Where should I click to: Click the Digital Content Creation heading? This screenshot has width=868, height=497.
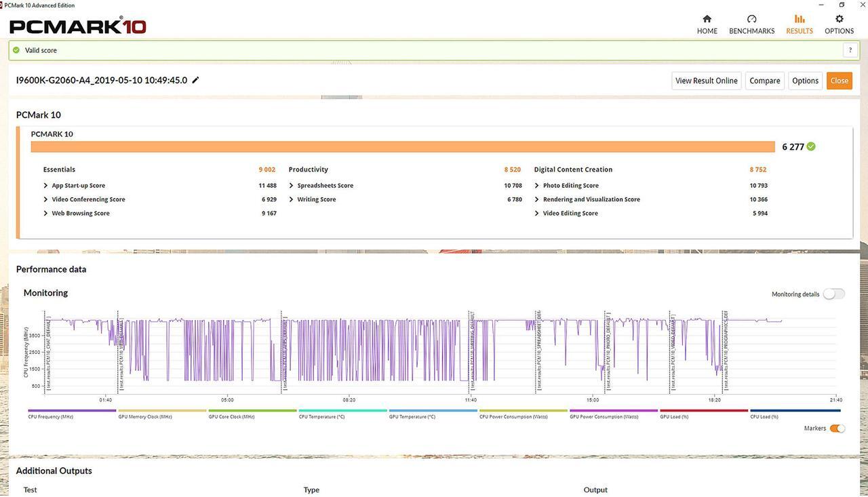(573, 170)
